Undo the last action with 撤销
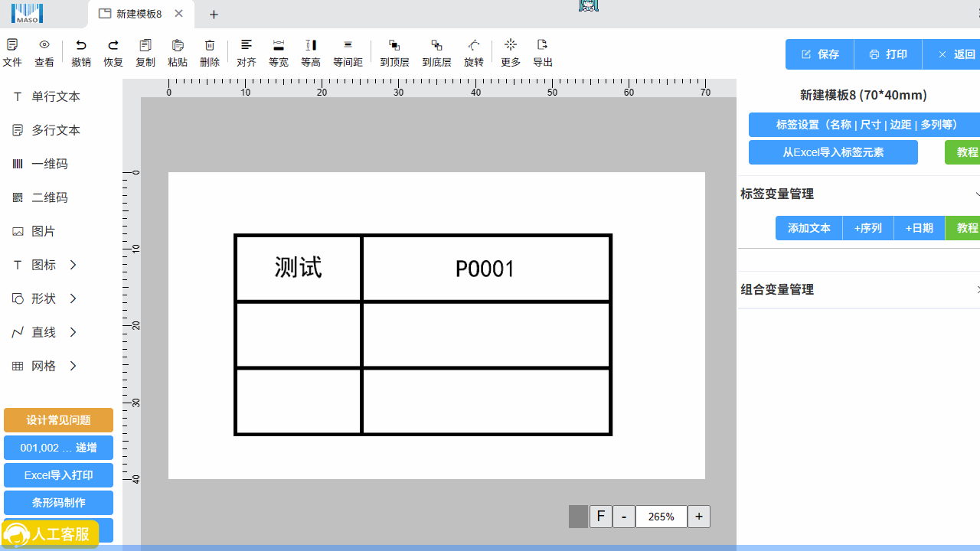This screenshot has width=980, height=551. pos(80,51)
